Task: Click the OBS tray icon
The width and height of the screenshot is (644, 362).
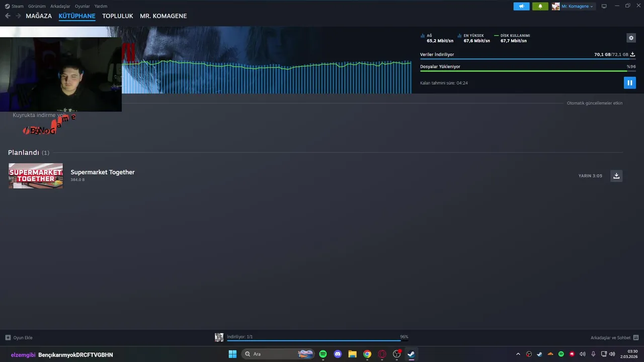Action: click(529, 354)
